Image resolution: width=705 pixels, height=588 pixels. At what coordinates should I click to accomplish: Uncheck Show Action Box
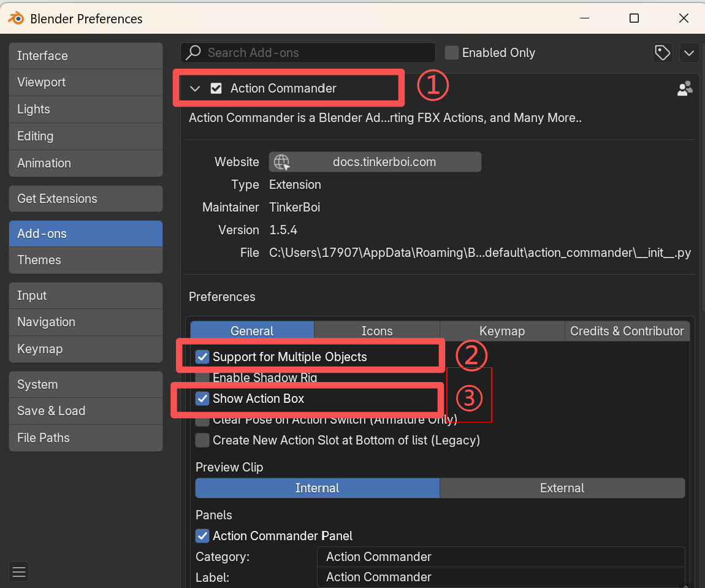click(x=202, y=399)
